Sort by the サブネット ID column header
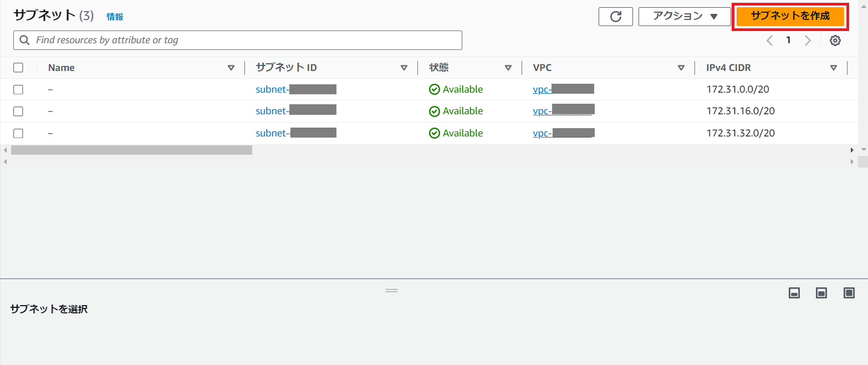Viewport: 868px width, 365px height. [x=286, y=68]
